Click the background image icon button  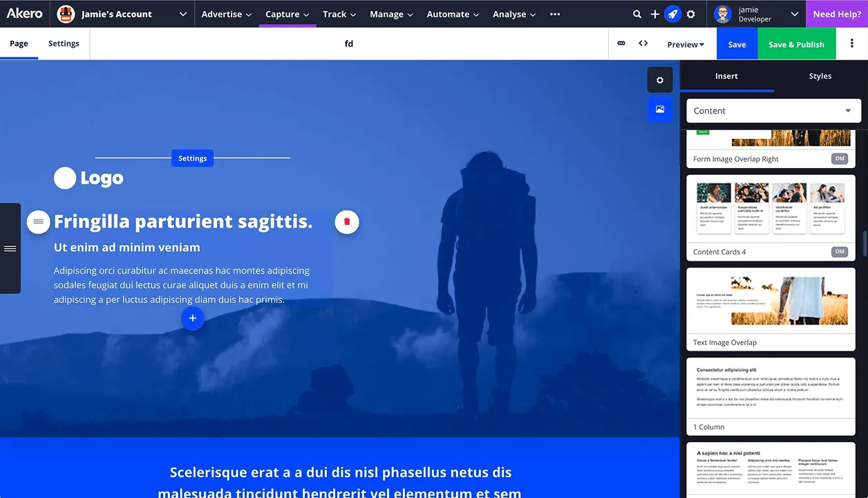coord(660,109)
